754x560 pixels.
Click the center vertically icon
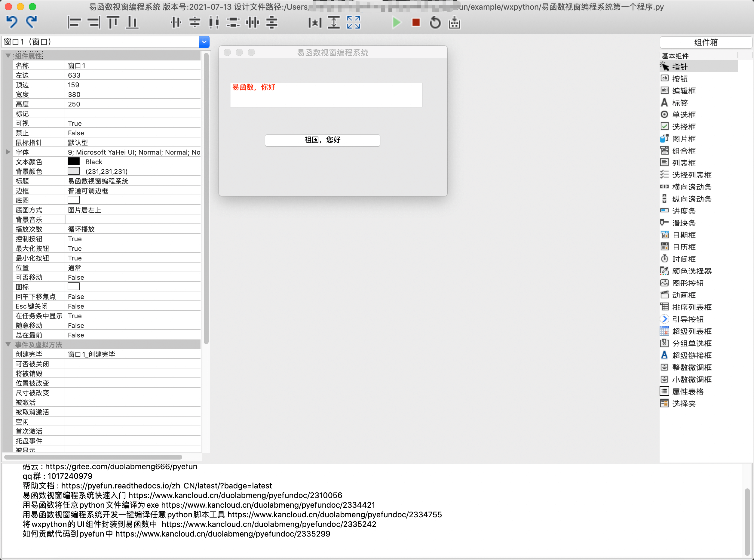click(195, 23)
